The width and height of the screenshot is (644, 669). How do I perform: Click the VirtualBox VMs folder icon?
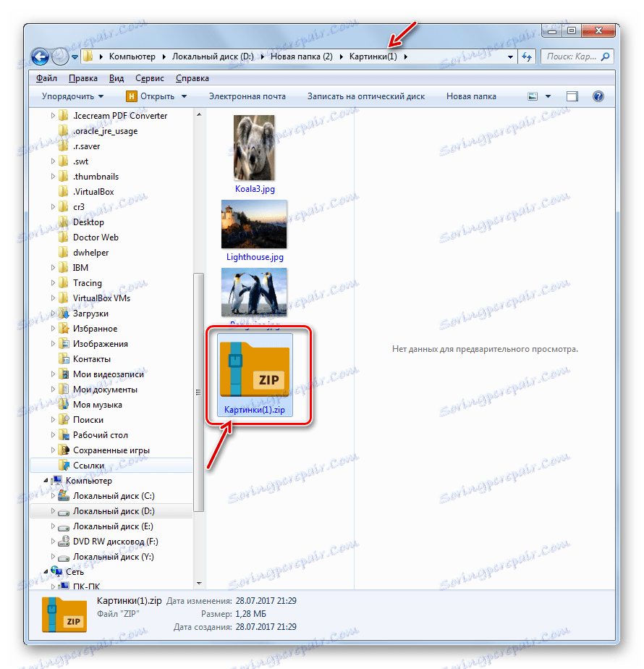point(64,298)
